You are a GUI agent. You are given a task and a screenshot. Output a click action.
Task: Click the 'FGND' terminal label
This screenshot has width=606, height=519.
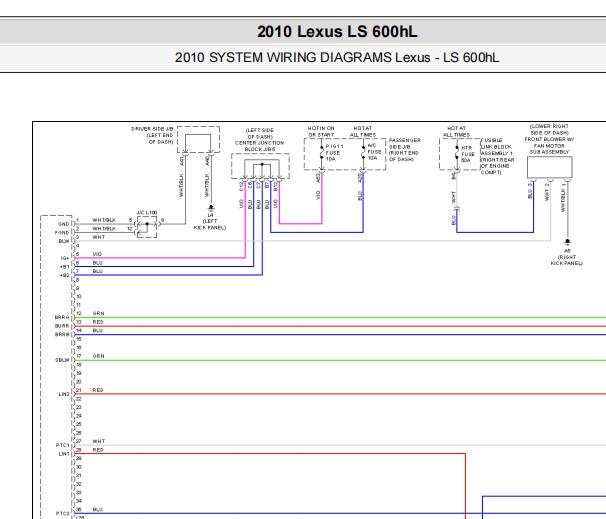click(62, 233)
